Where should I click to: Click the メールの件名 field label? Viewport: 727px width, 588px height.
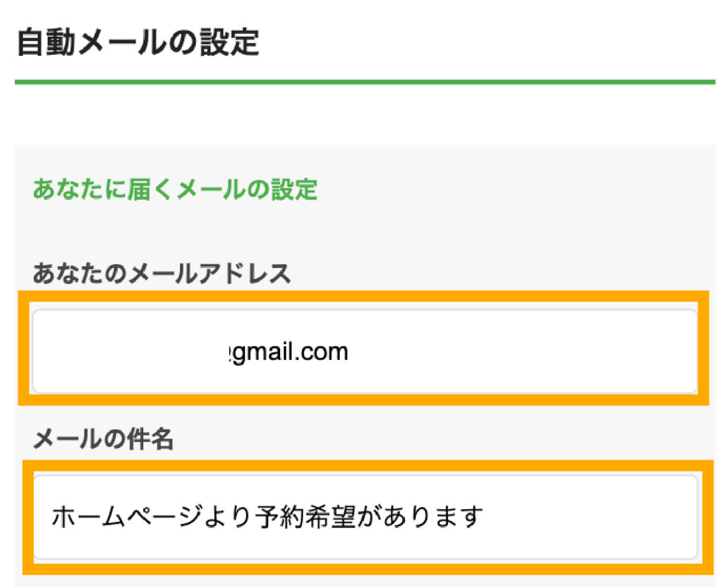tap(104, 440)
